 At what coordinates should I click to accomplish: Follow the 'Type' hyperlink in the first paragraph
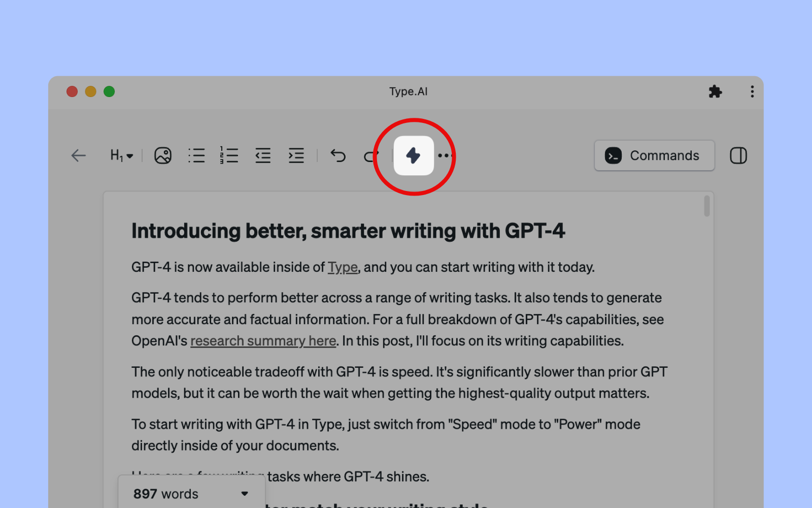coord(343,267)
